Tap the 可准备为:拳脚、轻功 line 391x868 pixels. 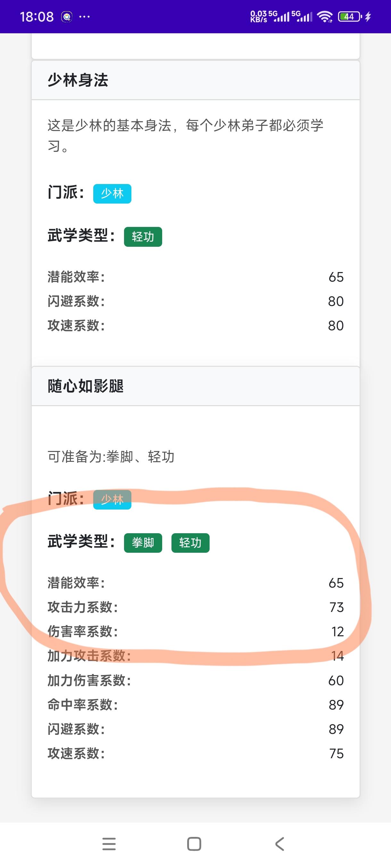111,457
